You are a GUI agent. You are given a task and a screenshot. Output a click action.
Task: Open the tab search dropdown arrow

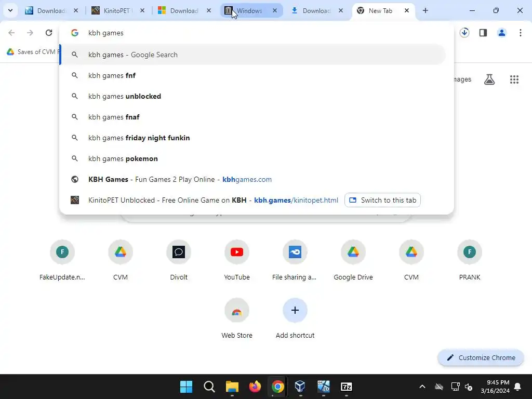pos(10,10)
